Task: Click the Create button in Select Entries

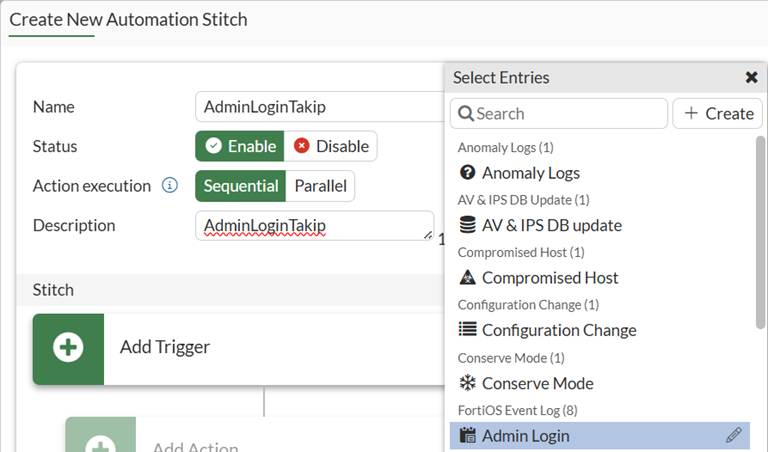Action: pos(718,114)
